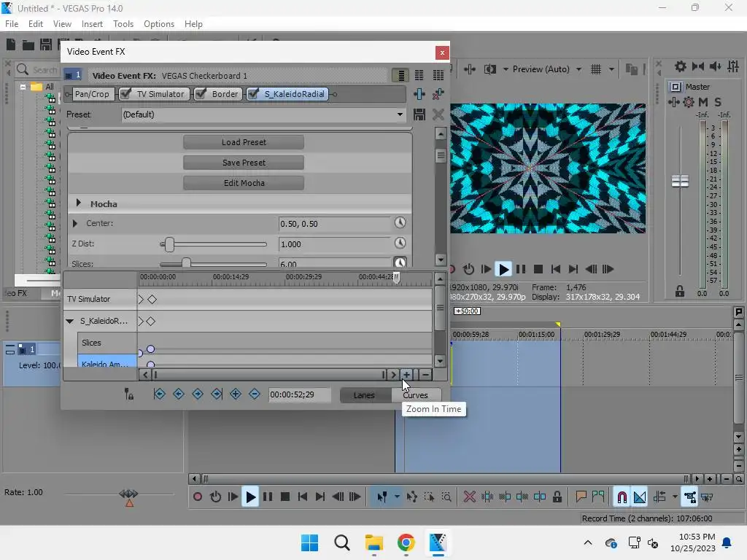Click Zoom In Time plus button

(x=407, y=375)
